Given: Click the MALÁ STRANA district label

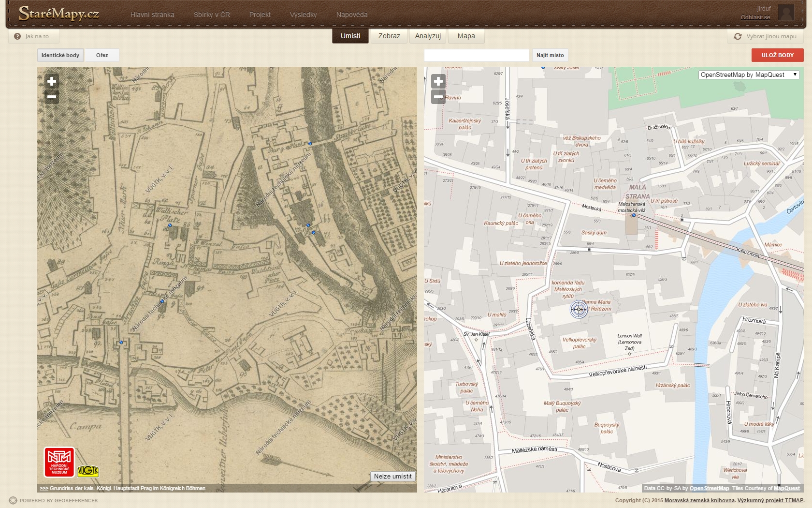Looking at the screenshot, I should [638, 192].
